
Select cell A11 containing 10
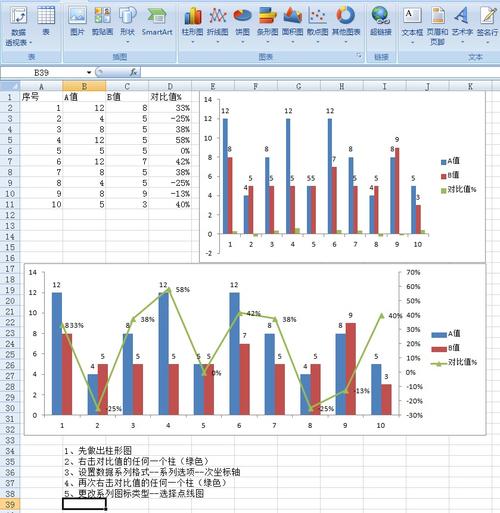41,204
